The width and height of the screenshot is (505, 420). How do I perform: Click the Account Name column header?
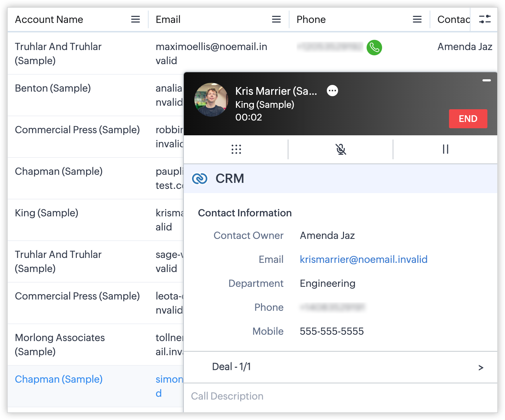[x=49, y=19]
